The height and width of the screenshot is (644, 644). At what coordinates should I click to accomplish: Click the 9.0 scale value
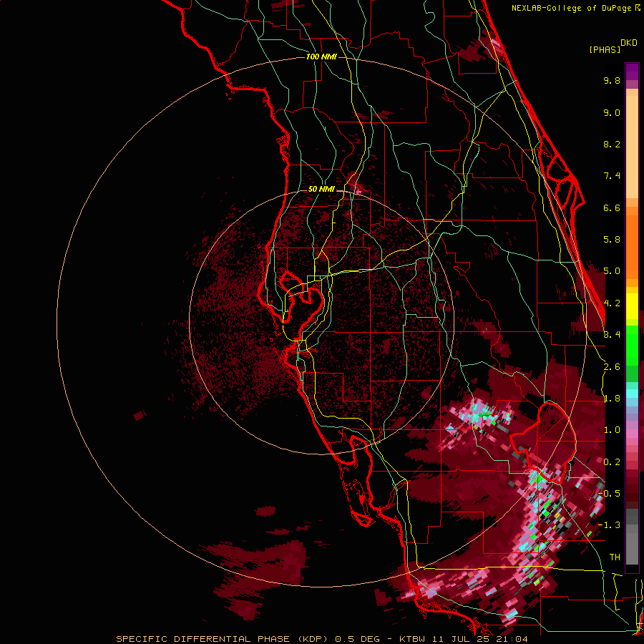coord(612,112)
